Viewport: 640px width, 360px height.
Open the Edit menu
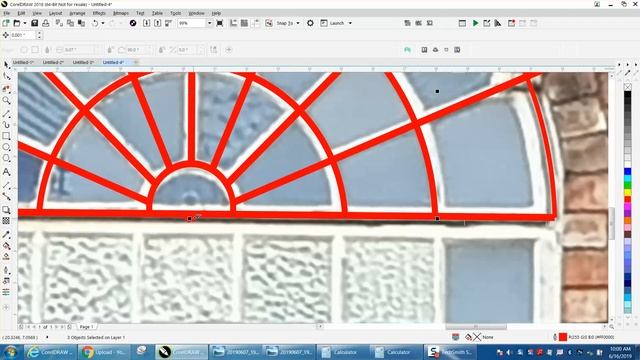pyautogui.click(x=21, y=13)
